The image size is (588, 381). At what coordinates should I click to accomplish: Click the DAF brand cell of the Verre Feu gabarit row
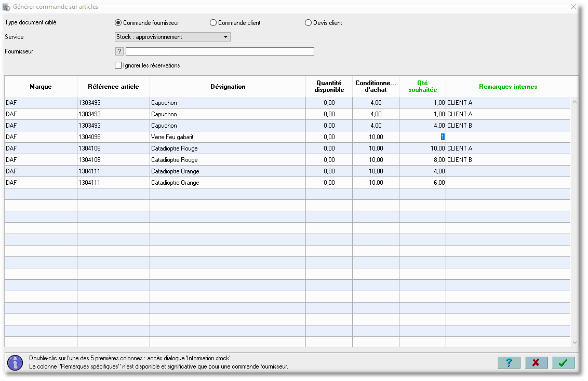click(41, 137)
